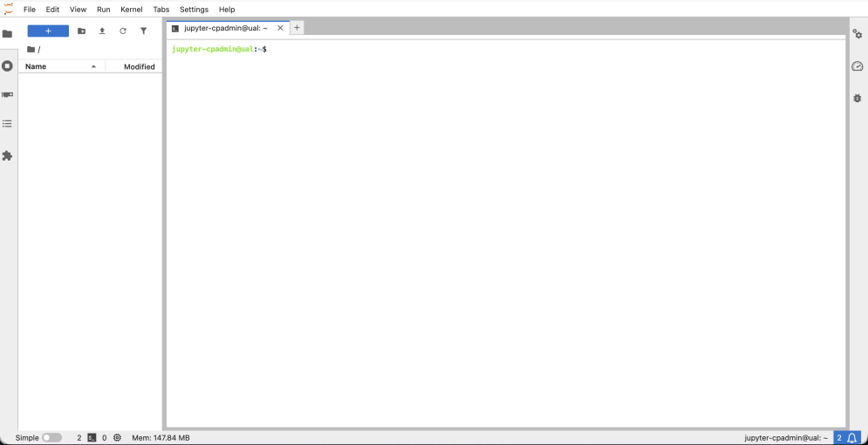Click the Name column sort arrow

pyautogui.click(x=93, y=66)
